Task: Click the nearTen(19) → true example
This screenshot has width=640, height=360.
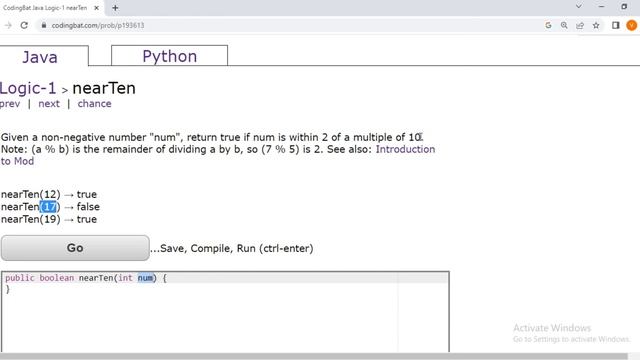Action: click(49, 219)
